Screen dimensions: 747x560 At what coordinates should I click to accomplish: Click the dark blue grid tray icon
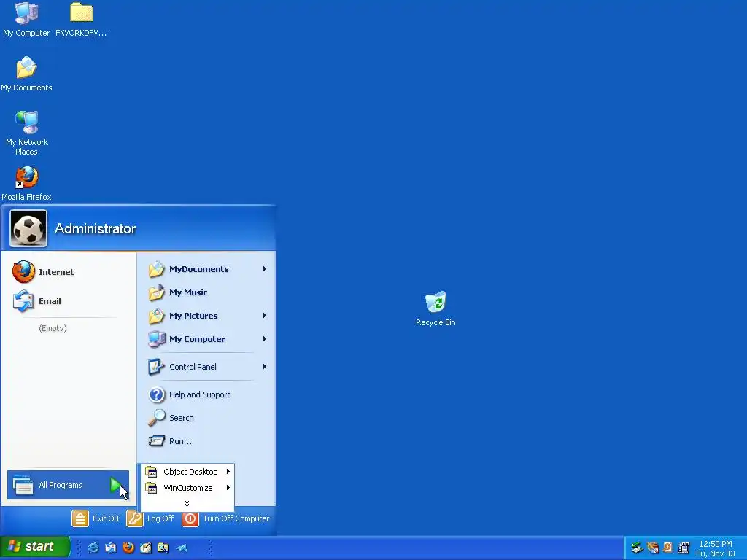[x=684, y=548]
